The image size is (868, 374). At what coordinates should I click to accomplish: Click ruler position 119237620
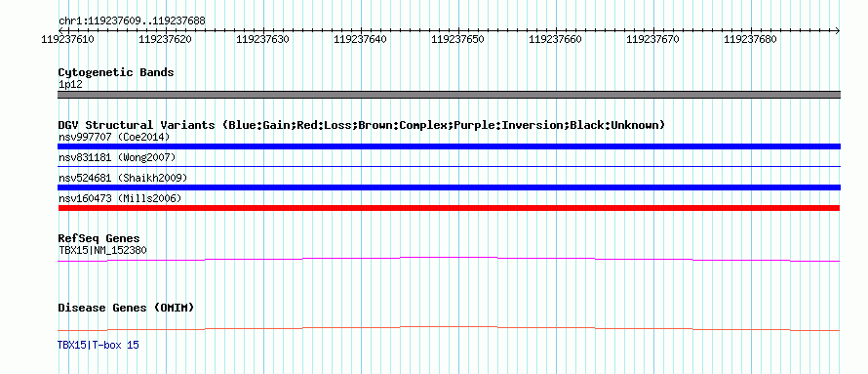point(165,40)
